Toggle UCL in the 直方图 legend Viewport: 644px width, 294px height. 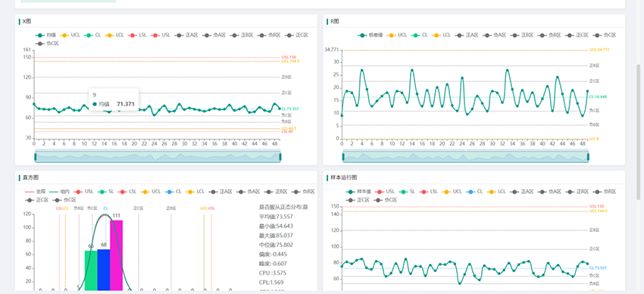(x=151, y=192)
